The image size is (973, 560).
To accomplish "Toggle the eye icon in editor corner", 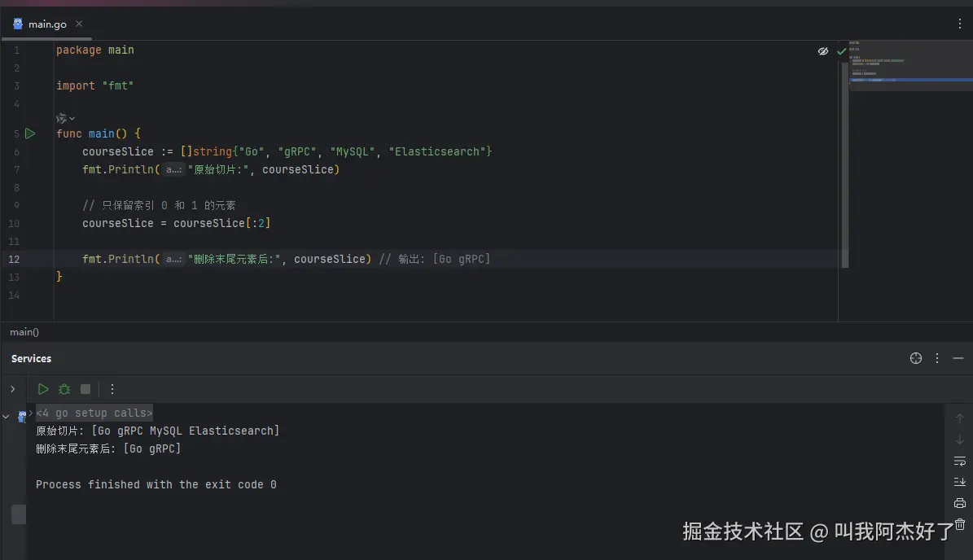I will point(823,51).
